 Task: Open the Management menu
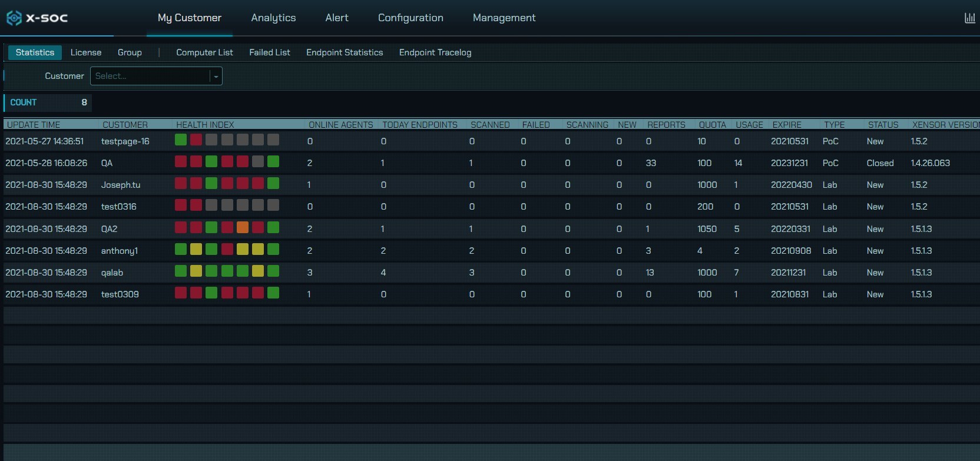point(504,18)
